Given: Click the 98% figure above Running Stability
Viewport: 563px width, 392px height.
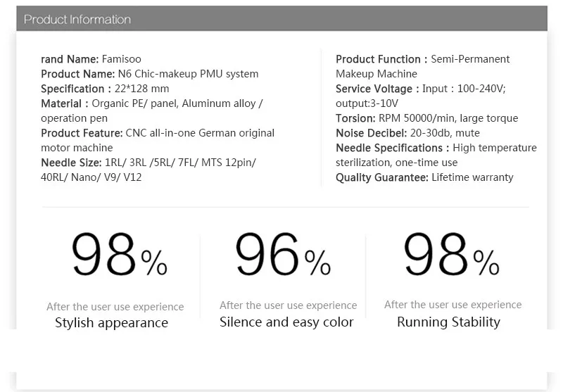Looking at the screenshot, I should point(451,254).
